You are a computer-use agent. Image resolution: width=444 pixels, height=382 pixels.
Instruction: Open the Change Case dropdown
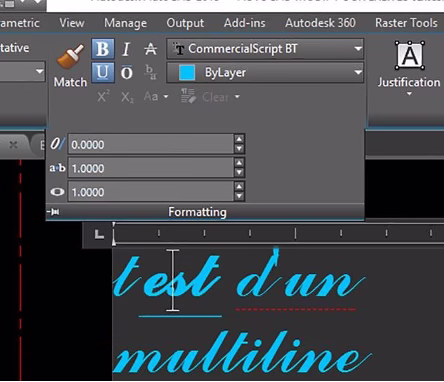(156, 97)
